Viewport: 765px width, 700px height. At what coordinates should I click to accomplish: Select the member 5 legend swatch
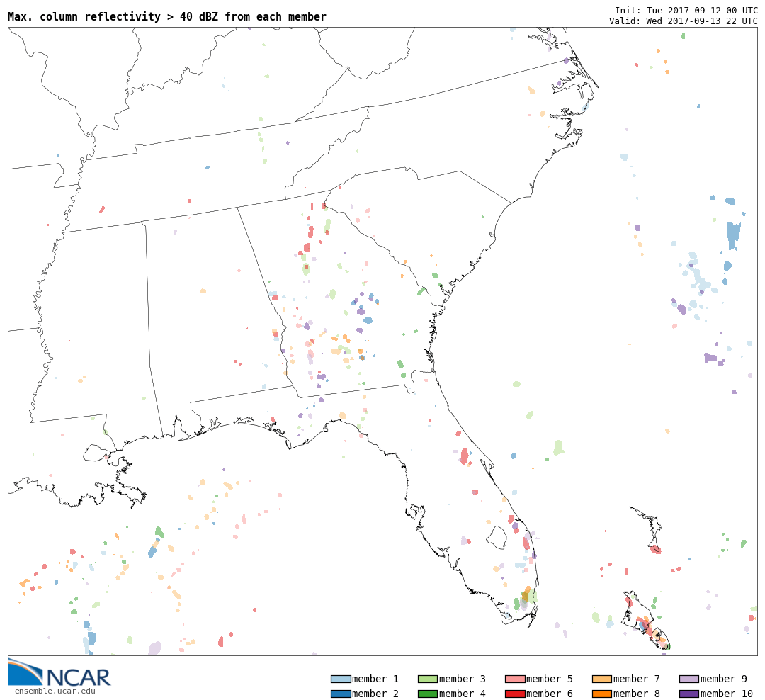tap(515, 679)
